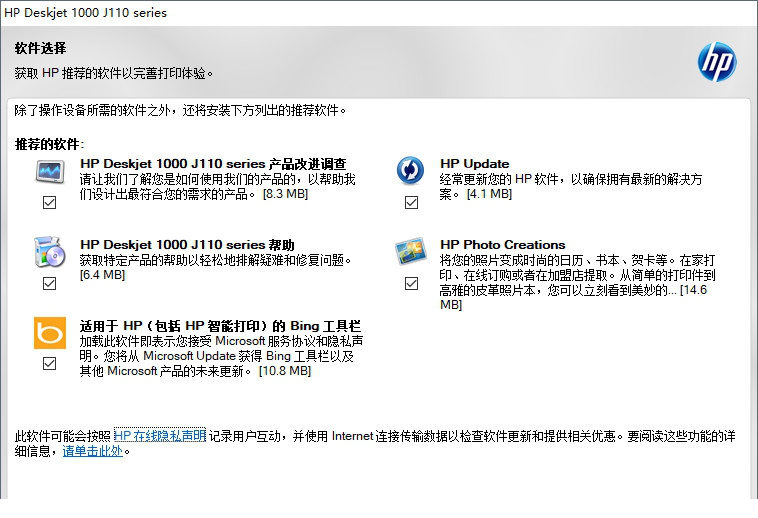Viewport: 758px width, 518px height.
Task: Click the 推荐的软件 label
Action: (49, 144)
